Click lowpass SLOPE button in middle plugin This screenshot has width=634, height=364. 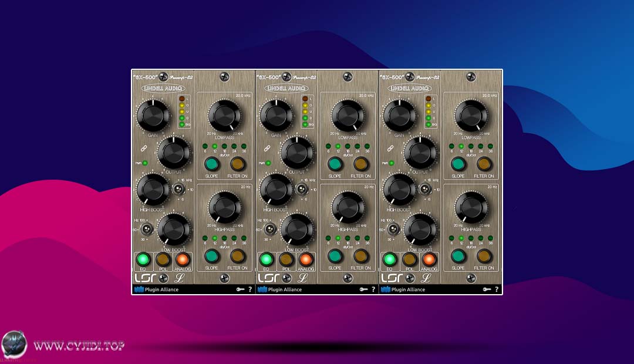[x=335, y=164]
